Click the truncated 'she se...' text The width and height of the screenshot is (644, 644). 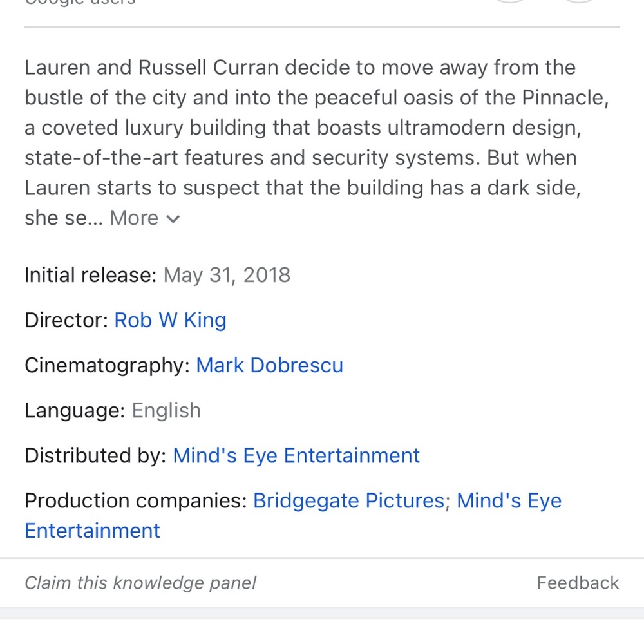point(63,218)
